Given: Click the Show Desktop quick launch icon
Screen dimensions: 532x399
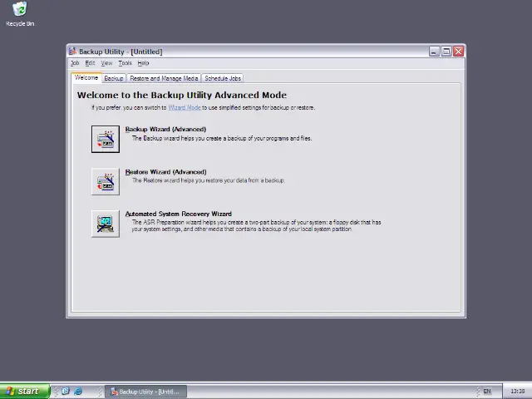Looking at the screenshot, I should click(x=65, y=391).
